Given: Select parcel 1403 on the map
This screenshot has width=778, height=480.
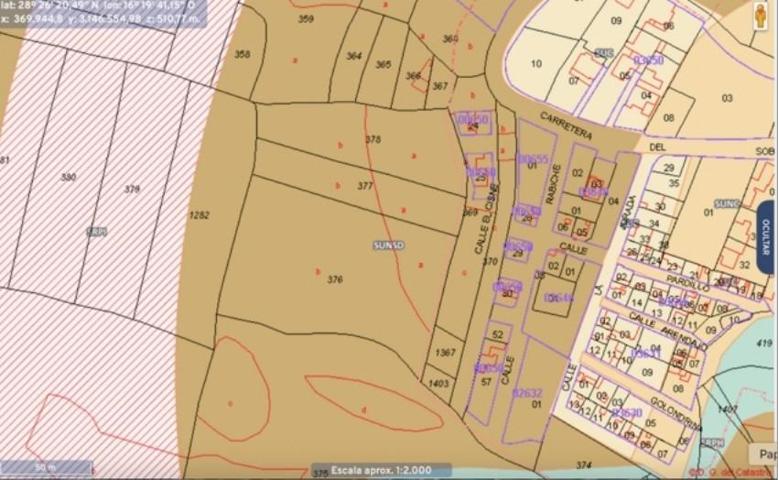Looking at the screenshot, I should coord(437,383).
